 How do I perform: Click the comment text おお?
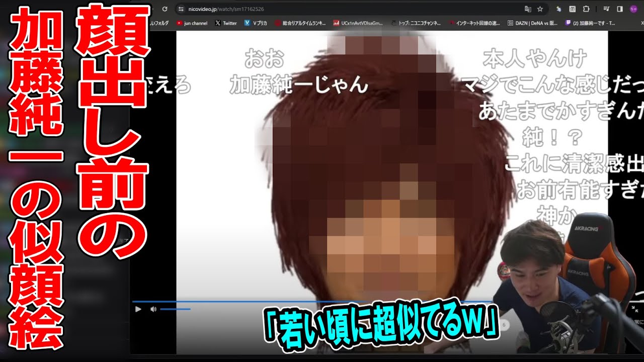click(x=264, y=59)
